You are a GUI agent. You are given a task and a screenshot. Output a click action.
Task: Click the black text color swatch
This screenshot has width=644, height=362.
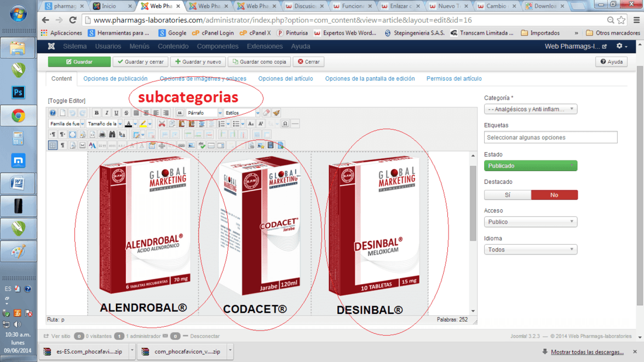pos(129,124)
